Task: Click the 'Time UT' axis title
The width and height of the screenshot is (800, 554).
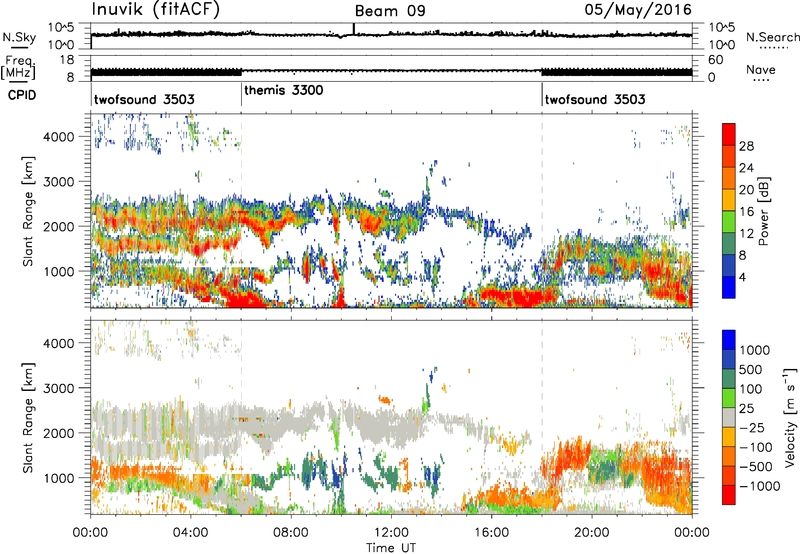Action: coord(391,548)
